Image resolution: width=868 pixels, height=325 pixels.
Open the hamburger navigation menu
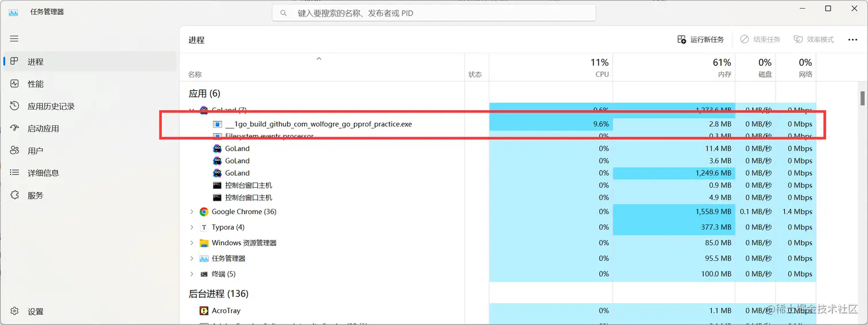click(14, 38)
